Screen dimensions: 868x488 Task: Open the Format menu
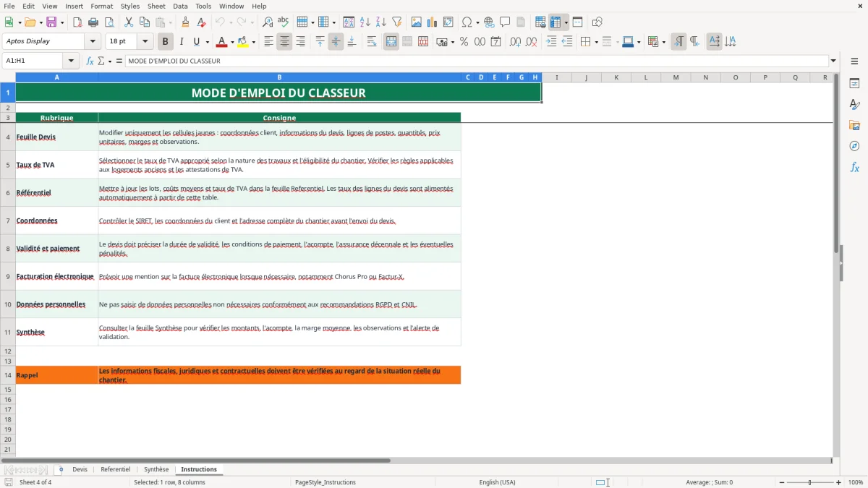101,6
